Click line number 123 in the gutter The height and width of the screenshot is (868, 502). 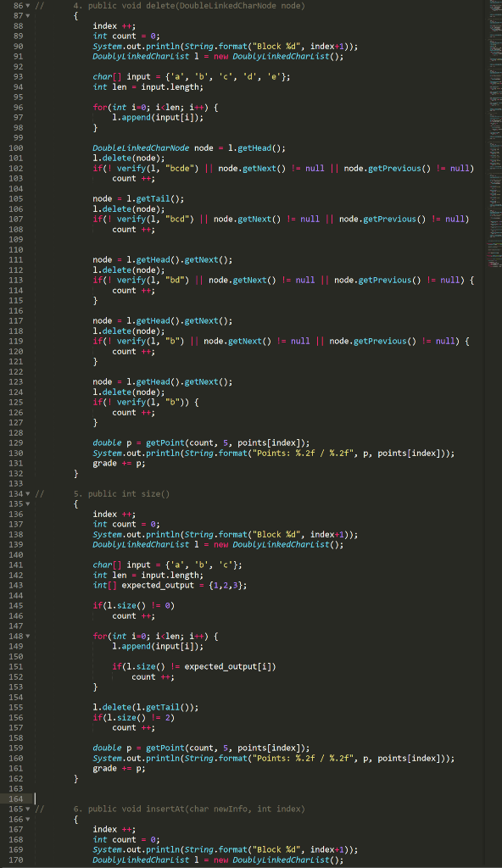[16, 382]
